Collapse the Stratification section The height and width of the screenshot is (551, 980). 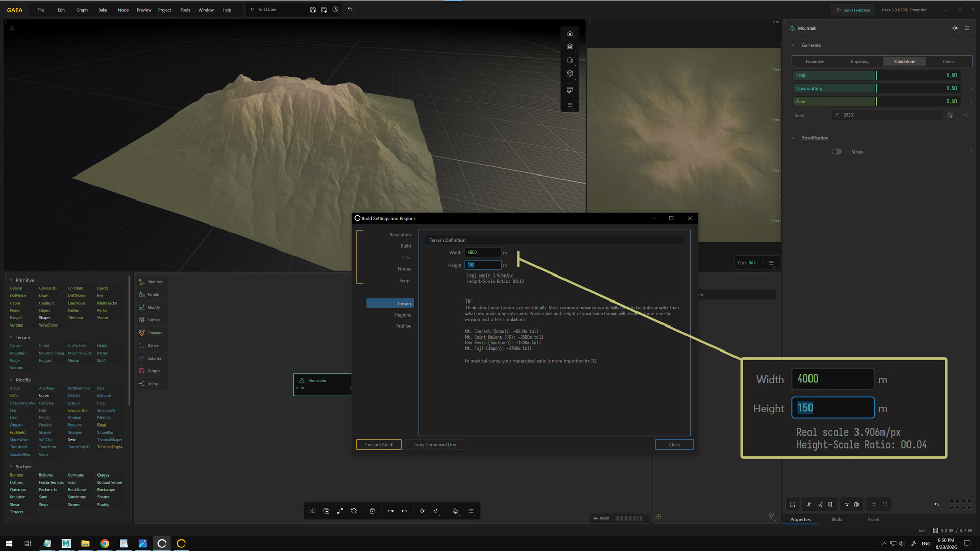point(793,138)
